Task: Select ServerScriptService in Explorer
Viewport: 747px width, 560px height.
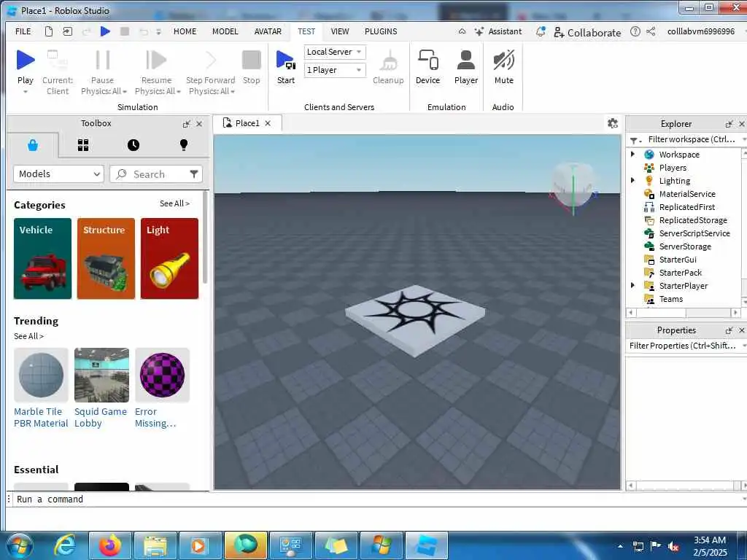Action: [694, 233]
